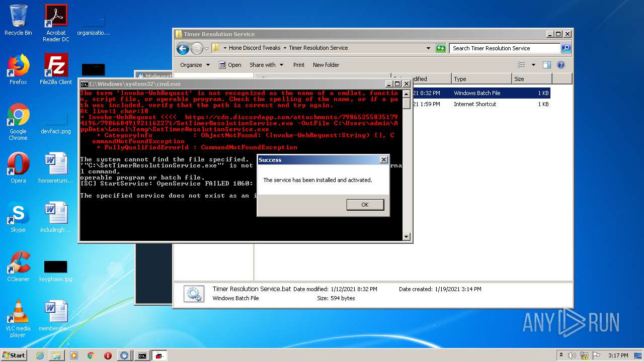Open Windows Media Player taskbar icon

[74, 355]
